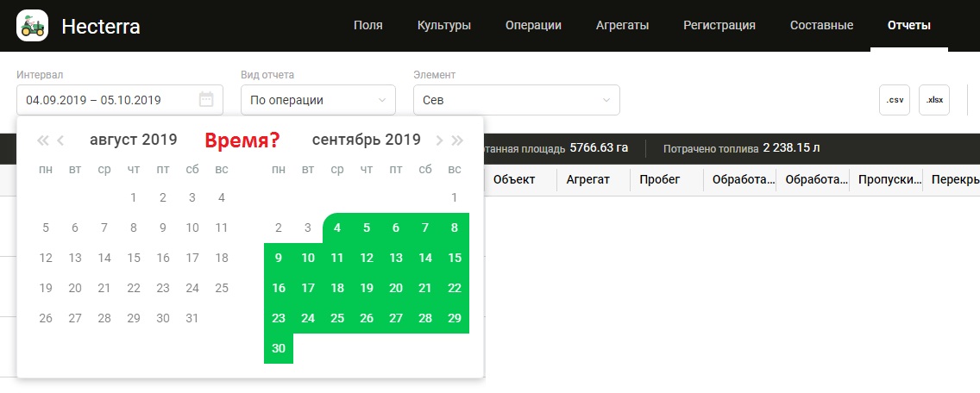This screenshot has height=393, width=980.
Task: Open the 'Агрегаты' navigation tab
Action: pos(622,26)
